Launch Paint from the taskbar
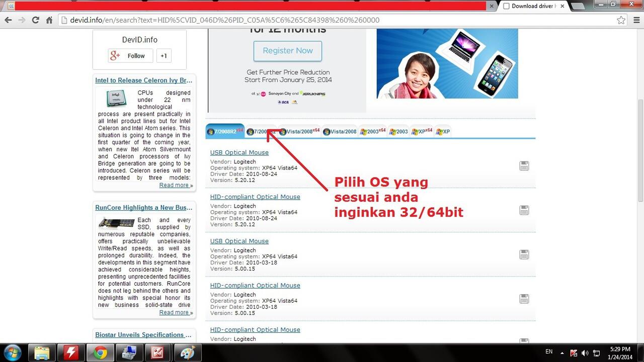644x362 pixels. click(187, 352)
